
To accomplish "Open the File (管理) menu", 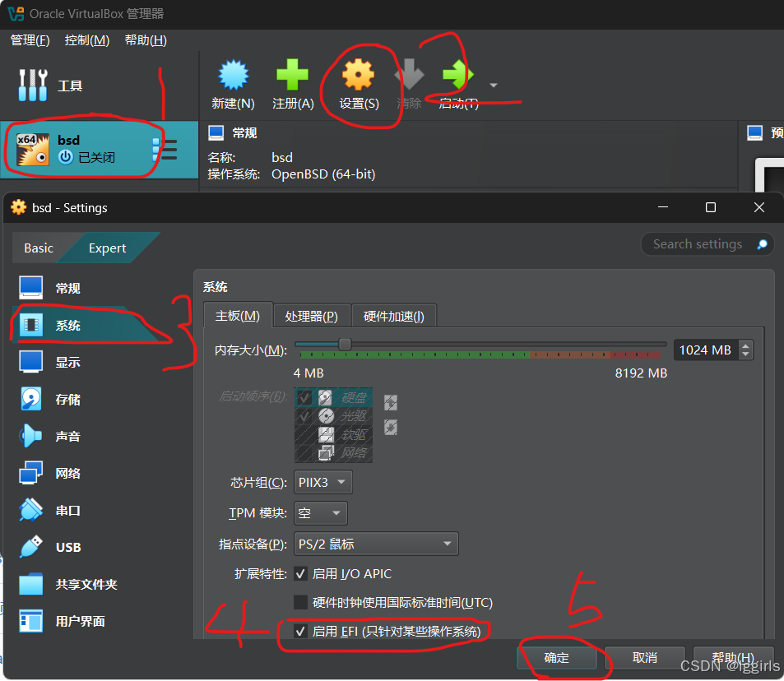I will pyautogui.click(x=30, y=40).
